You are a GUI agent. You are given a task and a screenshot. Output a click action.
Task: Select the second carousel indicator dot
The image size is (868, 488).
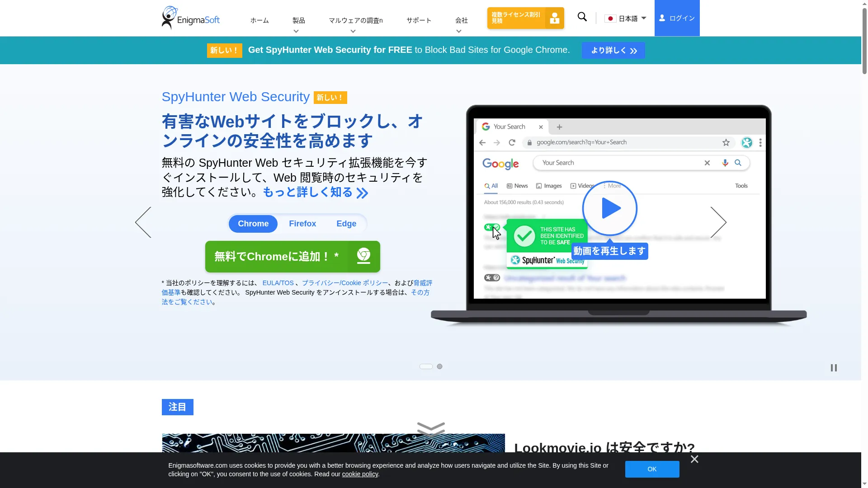click(439, 366)
